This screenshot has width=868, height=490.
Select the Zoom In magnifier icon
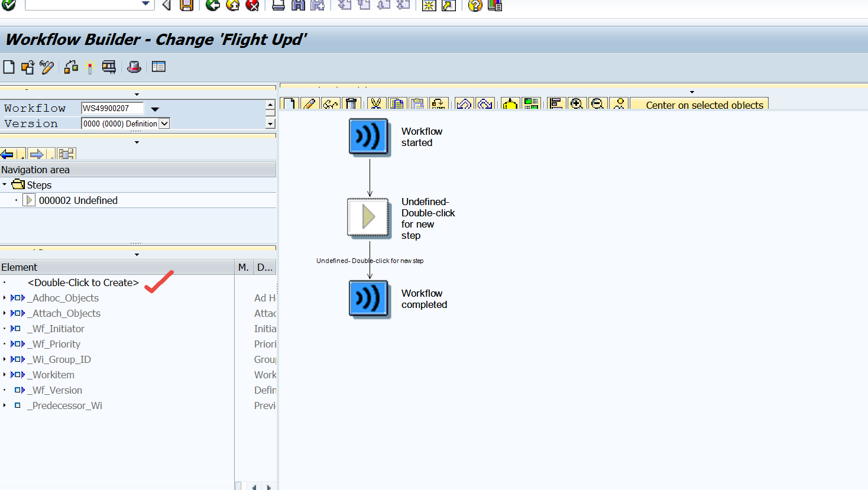point(576,103)
